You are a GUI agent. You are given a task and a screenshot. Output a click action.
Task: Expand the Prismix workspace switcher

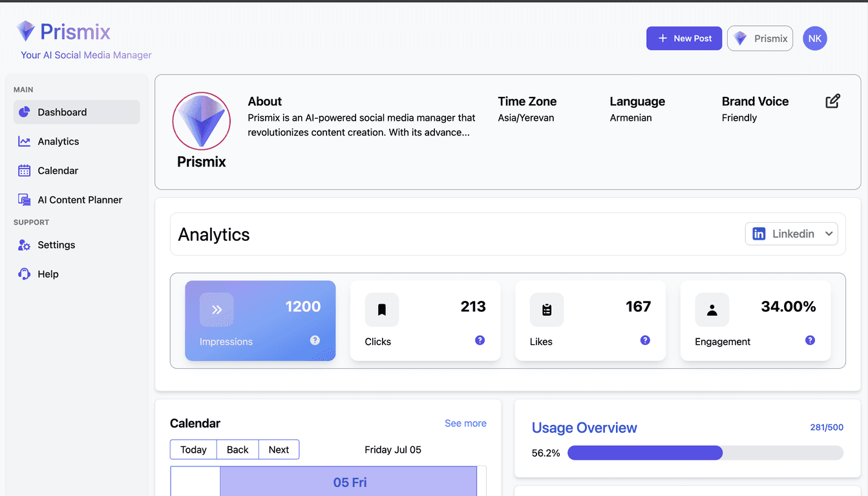[760, 38]
